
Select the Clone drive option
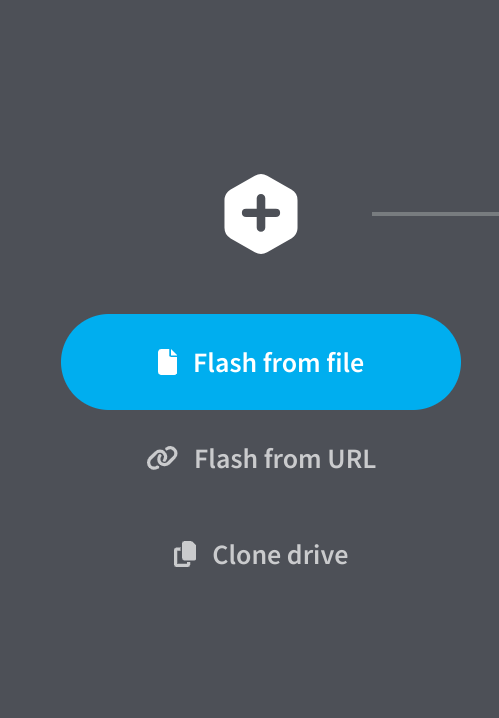(x=261, y=555)
